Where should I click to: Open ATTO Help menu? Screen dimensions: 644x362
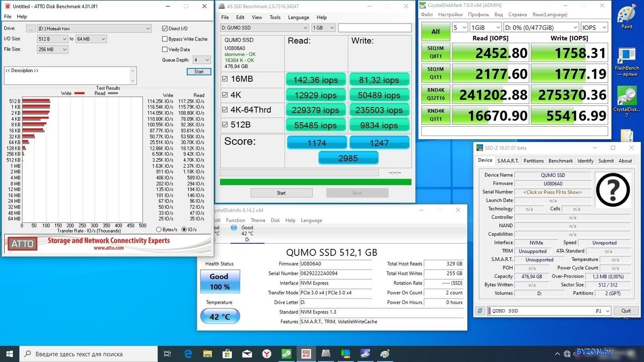[x=22, y=17]
